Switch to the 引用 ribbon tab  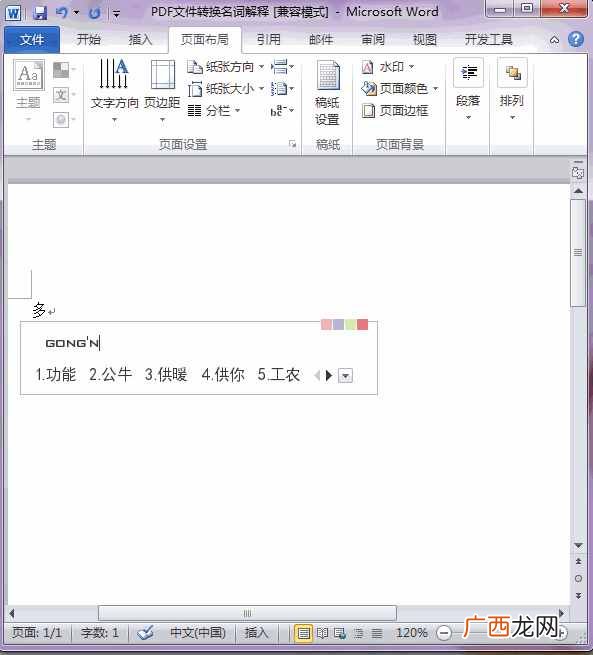(x=268, y=40)
